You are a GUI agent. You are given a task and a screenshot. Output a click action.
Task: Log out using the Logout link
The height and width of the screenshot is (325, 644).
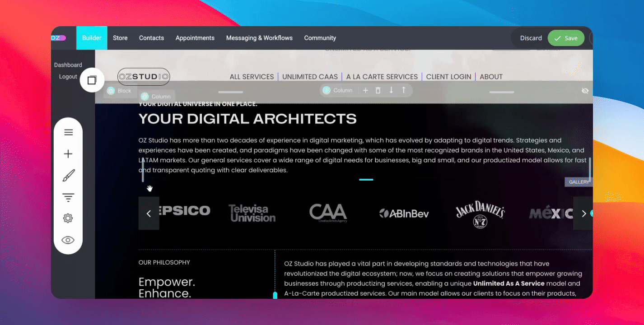pos(68,77)
